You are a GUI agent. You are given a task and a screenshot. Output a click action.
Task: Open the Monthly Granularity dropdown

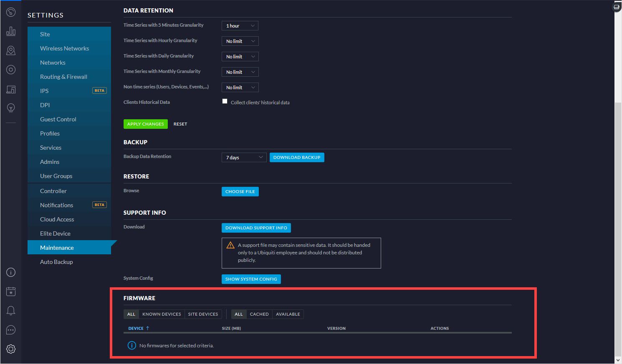[x=240, y=72]
